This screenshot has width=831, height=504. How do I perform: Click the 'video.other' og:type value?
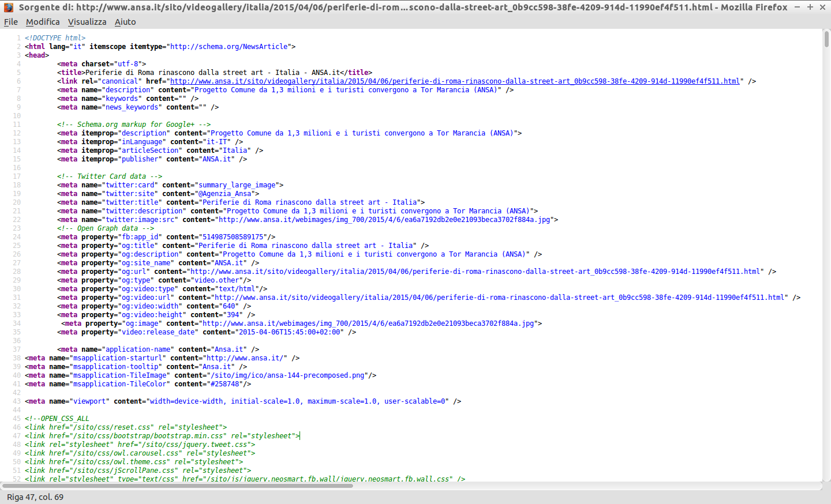tap(216, 280)
